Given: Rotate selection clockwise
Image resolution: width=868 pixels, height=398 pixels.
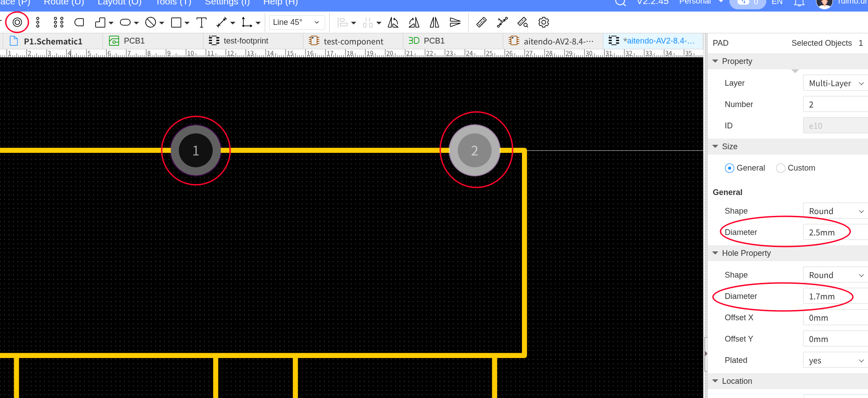Looking at the screenshot, I should [414, 22].
